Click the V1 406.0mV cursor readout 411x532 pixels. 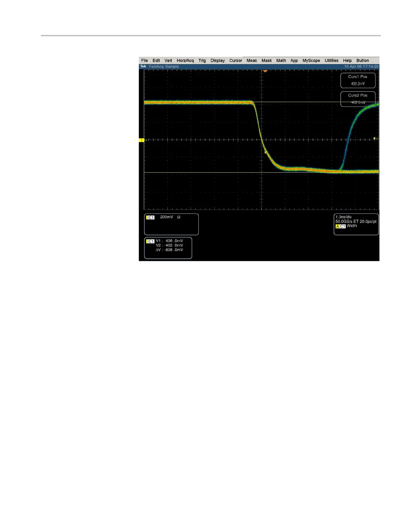pos(169,241)
